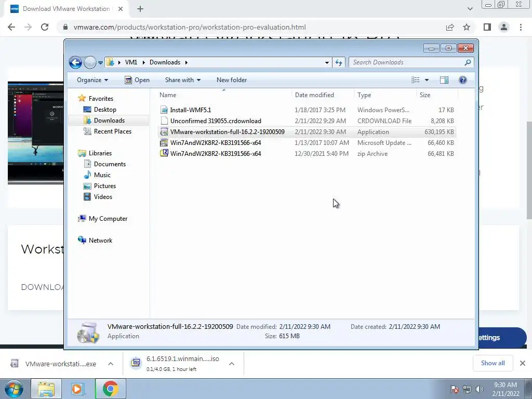This screenshot has height=399, width=532.
Task: Click the Open toolbar button
Action: (x=137, y=80)
